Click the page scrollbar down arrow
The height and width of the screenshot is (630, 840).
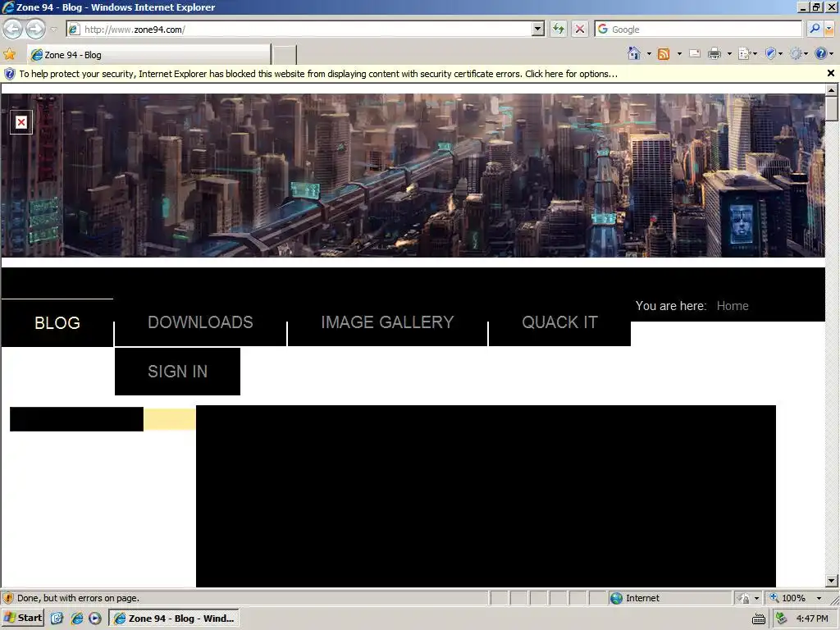[x=832, y=580]
